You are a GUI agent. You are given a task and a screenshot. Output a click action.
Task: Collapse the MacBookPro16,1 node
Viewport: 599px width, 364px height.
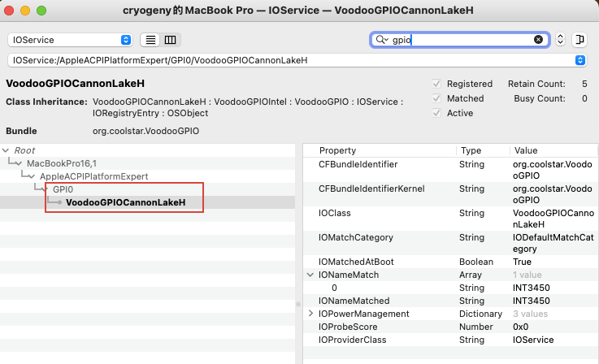(19, 163)
